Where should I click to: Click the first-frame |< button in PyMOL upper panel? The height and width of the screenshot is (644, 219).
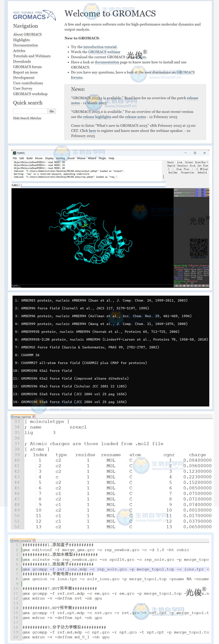click(x=169, y=169)
